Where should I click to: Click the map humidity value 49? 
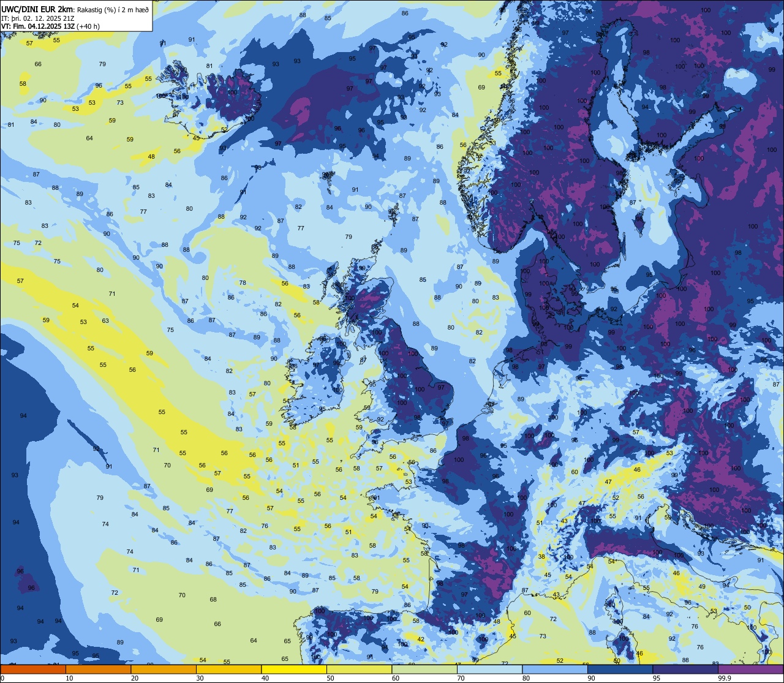[703, 586]
